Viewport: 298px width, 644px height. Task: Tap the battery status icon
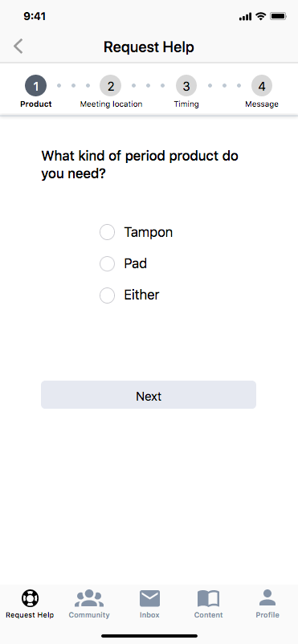click(x=278, y=16)
